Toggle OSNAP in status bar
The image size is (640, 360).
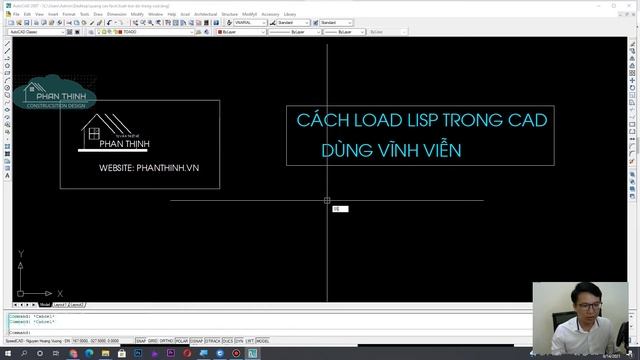196,341
